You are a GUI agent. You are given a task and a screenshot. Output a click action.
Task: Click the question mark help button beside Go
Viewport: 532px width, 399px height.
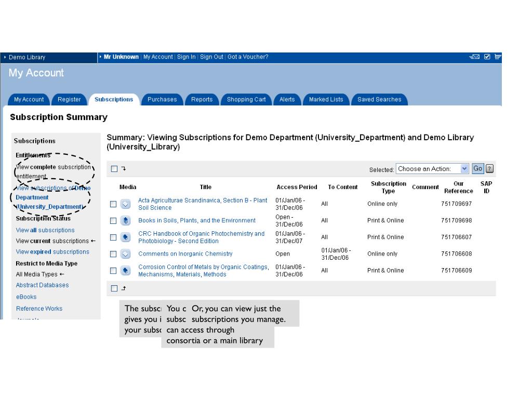tap(489, 169)
